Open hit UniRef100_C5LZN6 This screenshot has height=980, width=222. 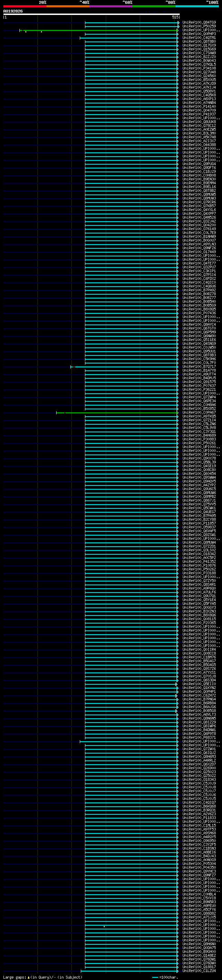click(199, 424)
